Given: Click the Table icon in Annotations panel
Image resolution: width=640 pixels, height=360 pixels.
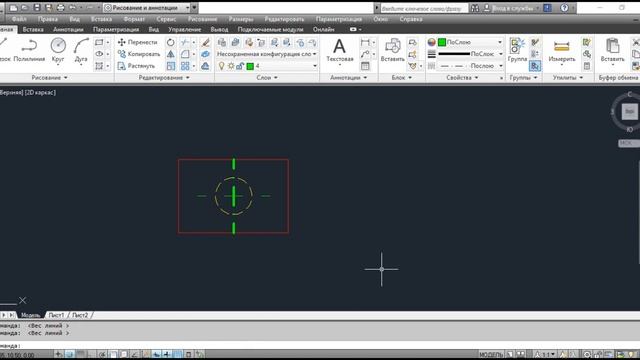Looking at the screenshot, I should 365,66.
